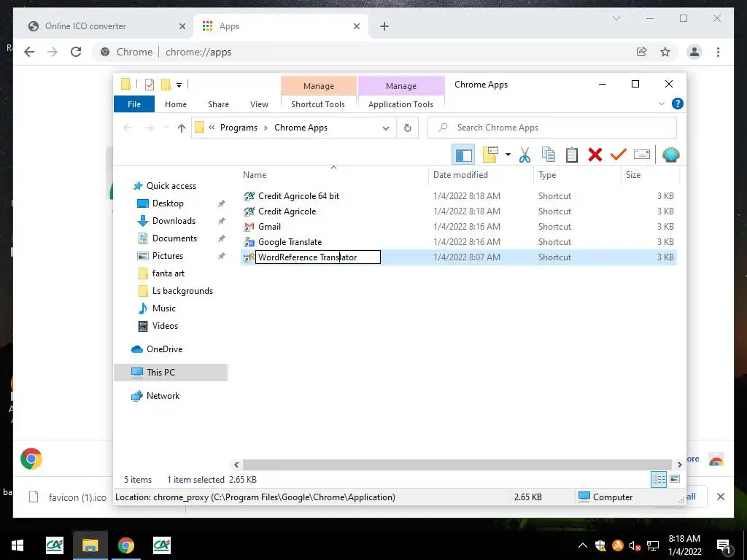The height and width of the screenshot is (560, 747).
Task: Open Desktop in the navigation pane
Action: [x=168, y=203]
